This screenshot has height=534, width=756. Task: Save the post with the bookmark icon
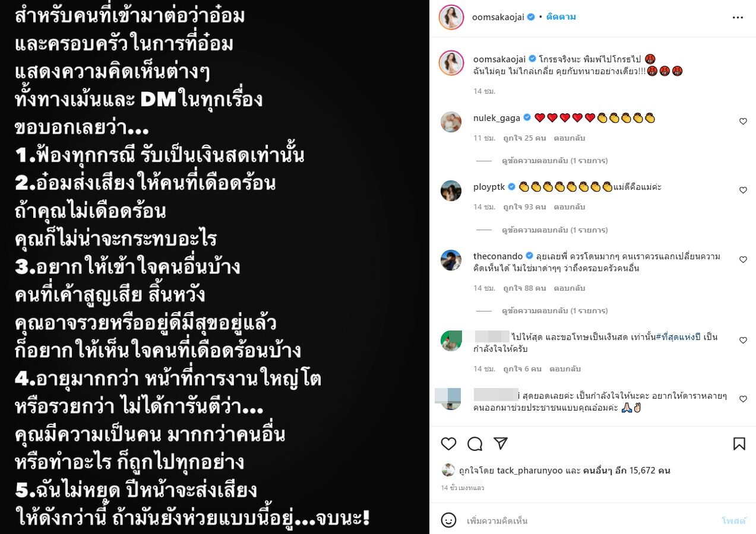coord(739,444)
